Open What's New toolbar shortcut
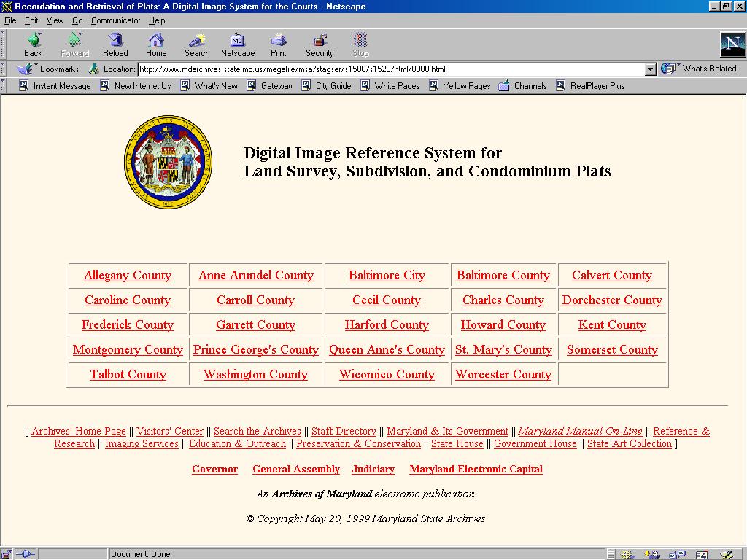 209,86
